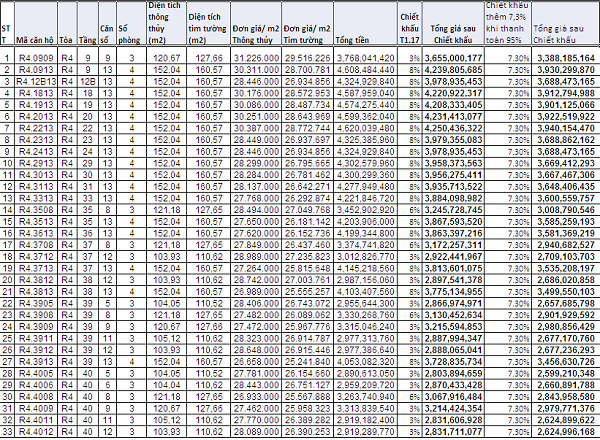Select apartment code cell R4.0913
Viewport: 600px width, 440px height.
pyautogui.click(x=36, y=70)
